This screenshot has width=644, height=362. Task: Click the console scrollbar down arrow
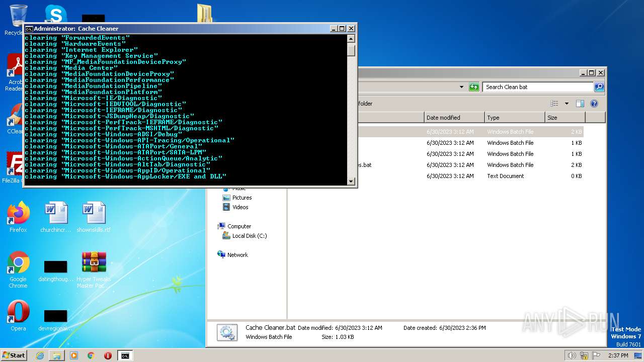pyautogui.click(x=351, y=181)
